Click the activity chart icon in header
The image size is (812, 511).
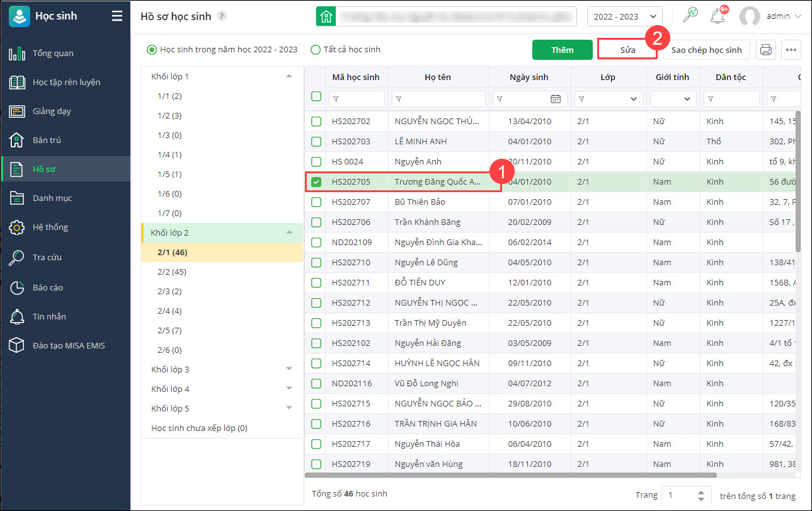pyautogui.click(x=690, y=16)
